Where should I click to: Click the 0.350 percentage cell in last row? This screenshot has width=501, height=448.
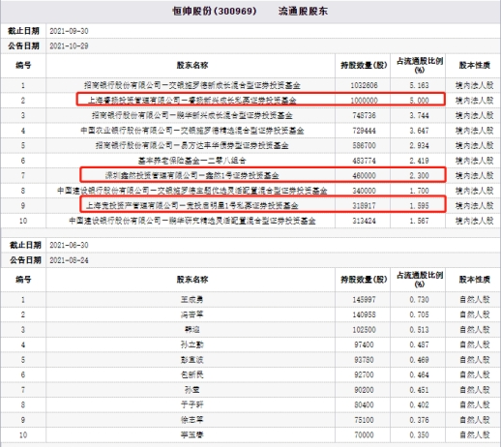click(x=419, y=434)
